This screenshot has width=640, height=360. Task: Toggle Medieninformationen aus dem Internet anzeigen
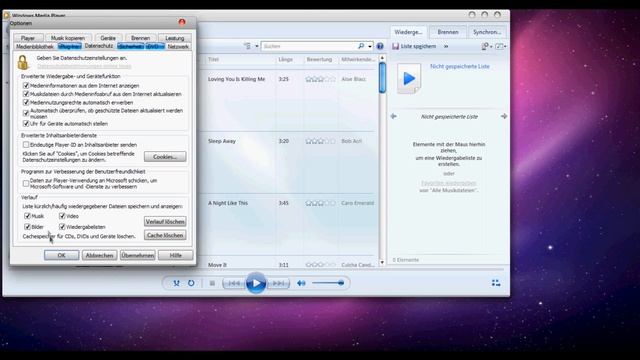26,85
